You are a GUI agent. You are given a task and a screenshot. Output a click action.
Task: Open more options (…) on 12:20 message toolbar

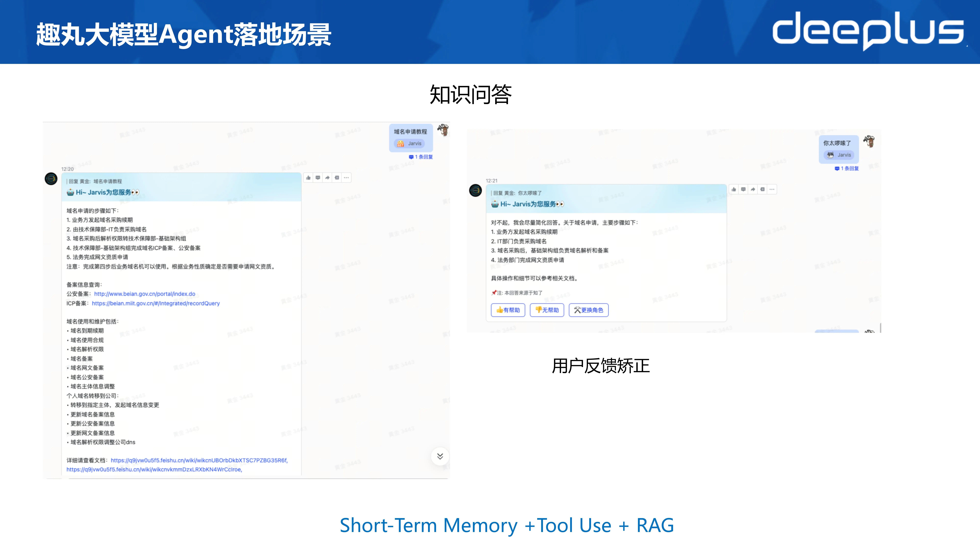click(346, 178)
